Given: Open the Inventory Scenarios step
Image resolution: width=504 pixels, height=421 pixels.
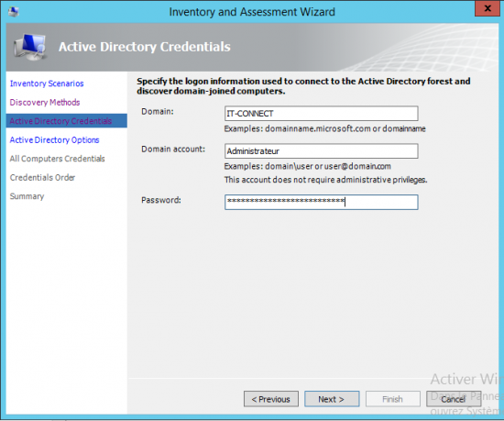Looking at the screenshot, I should 47,83.
